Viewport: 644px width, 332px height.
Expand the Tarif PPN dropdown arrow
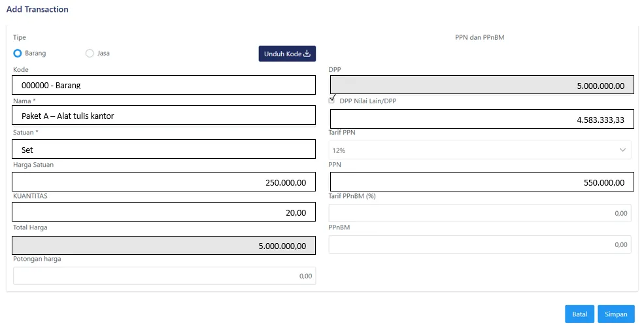(622, 150)
